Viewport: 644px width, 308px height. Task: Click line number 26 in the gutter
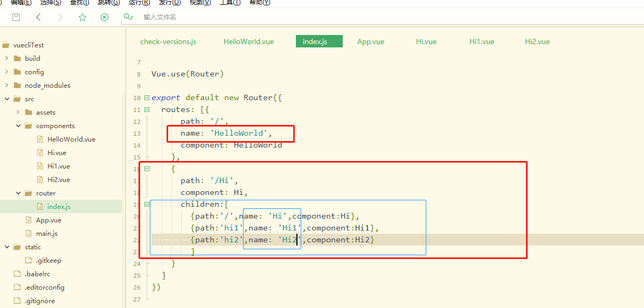pyautogui.click(x=137, y=287)
